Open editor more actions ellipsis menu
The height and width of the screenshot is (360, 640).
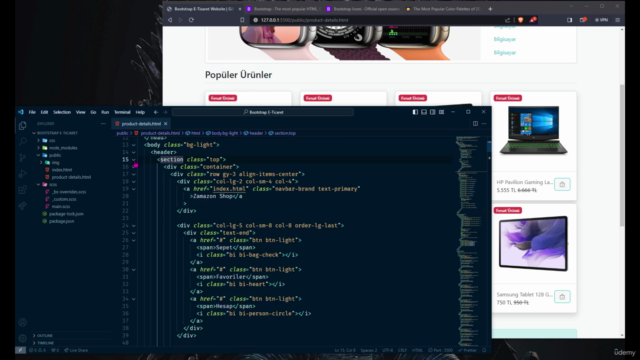484,124
